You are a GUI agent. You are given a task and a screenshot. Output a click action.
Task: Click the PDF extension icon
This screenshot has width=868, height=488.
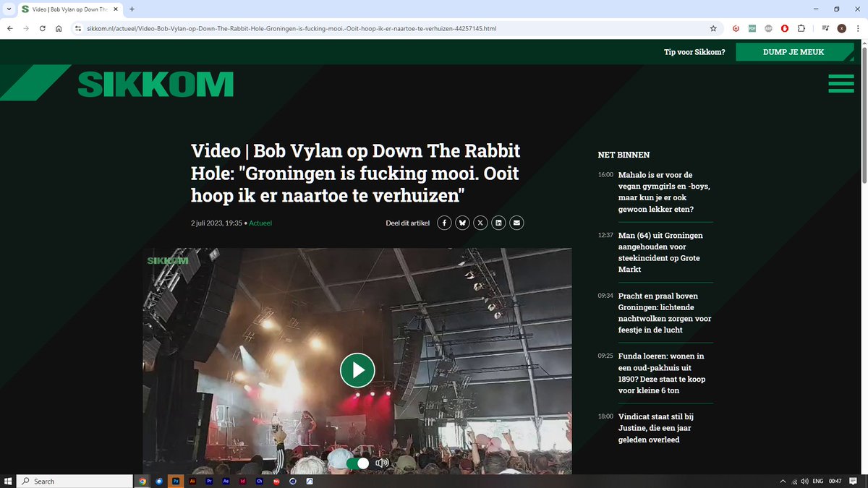point(752,29)
